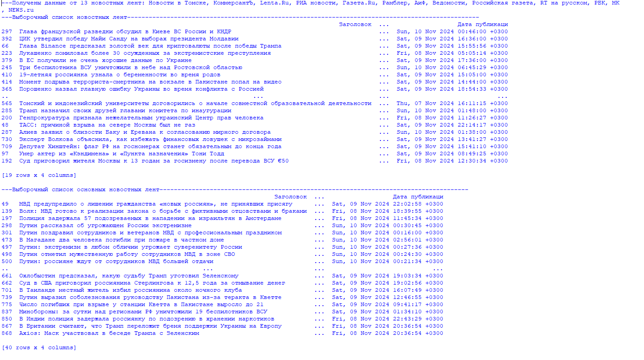Select headline 'ТАСС: причиной взрыва на севере Москвы'
The height and width of the screenshot is (360, 644).
click(107, 125)
